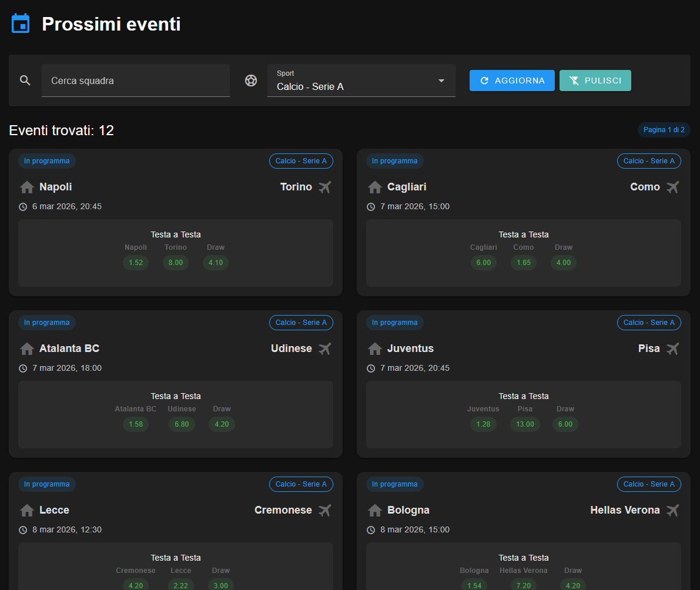Click the home icon next to Bologna

(374, 510)
